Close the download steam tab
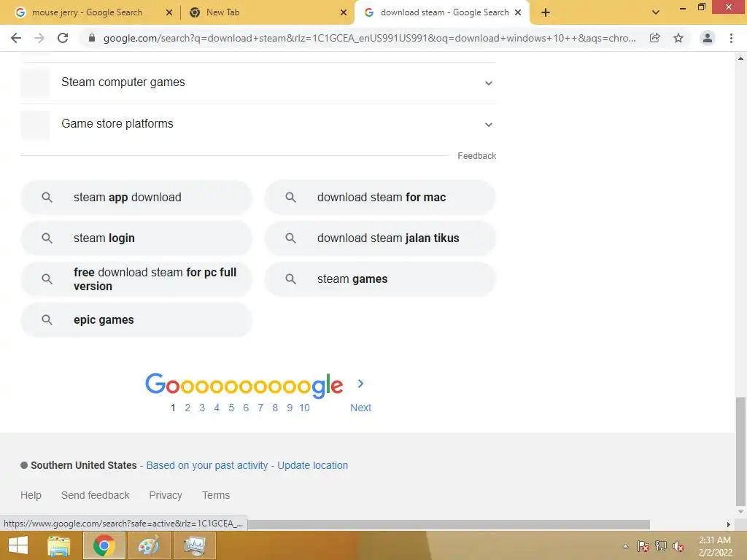The height and width of the screenshot is (560, 747). pos(518,12)
